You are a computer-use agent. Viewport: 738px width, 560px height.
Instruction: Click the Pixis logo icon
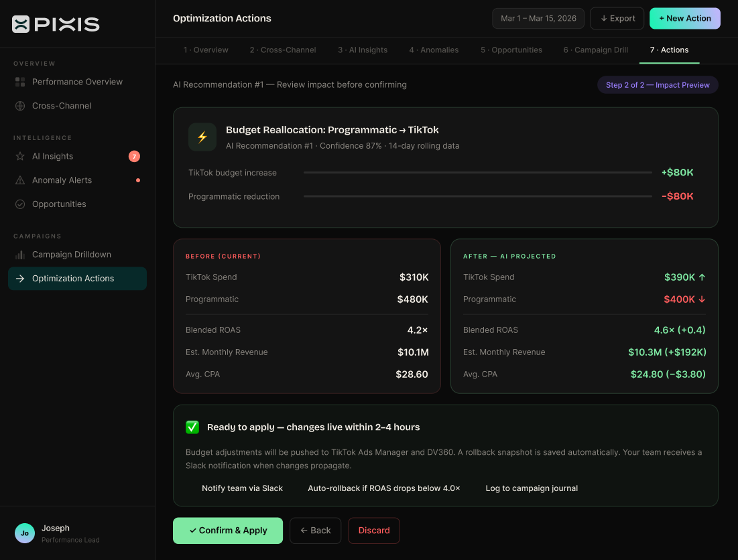[21, 24]
